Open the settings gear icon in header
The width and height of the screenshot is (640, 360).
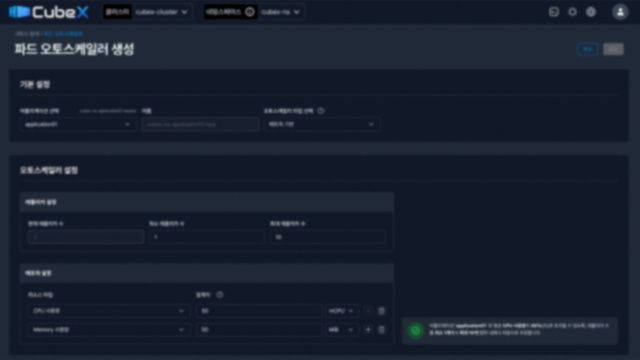coord(572,12)
